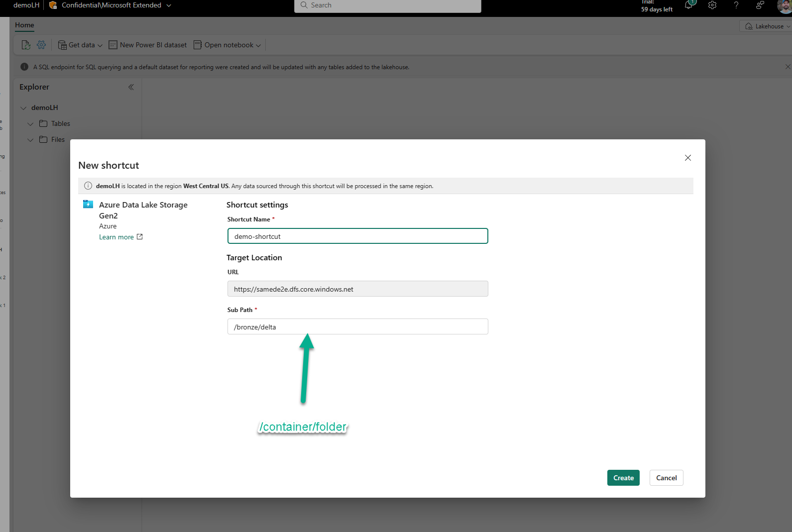Expand the Tables folder chevron

tap(30, 124)
